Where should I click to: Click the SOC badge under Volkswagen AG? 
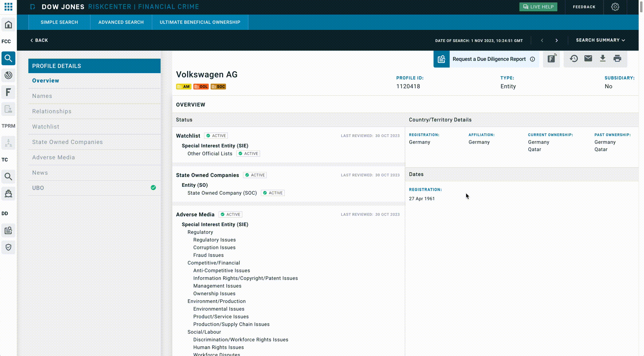point(218,87)
